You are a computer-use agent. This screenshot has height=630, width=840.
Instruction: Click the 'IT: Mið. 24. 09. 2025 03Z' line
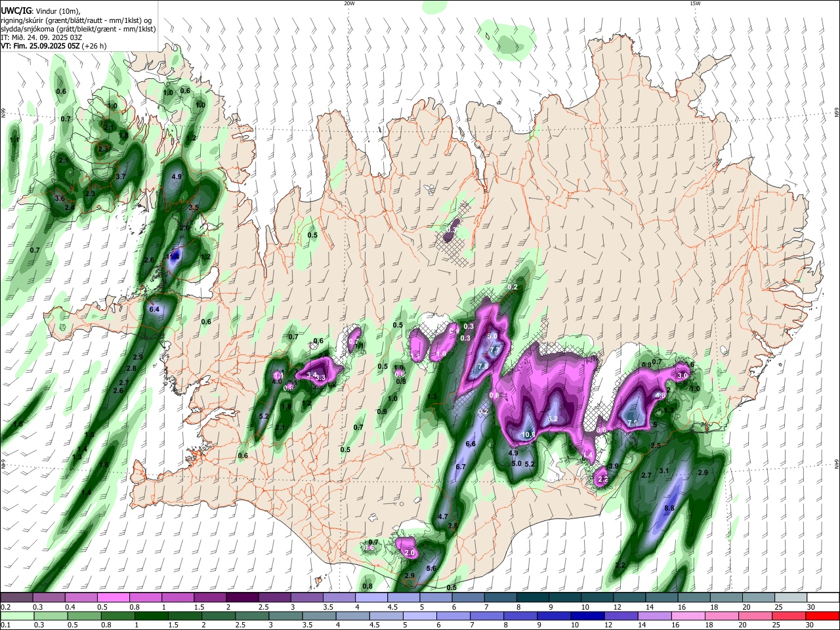coord(41,37)
